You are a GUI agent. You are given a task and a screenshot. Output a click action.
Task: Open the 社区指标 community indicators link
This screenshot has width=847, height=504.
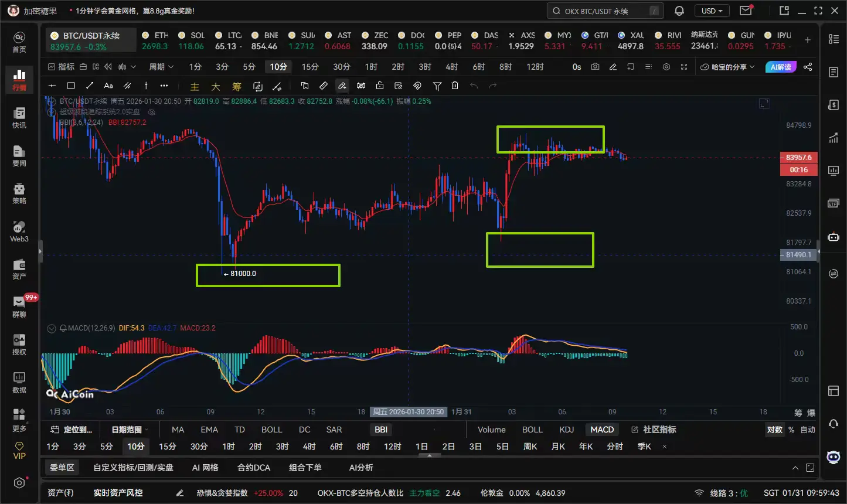coord(654,430)
